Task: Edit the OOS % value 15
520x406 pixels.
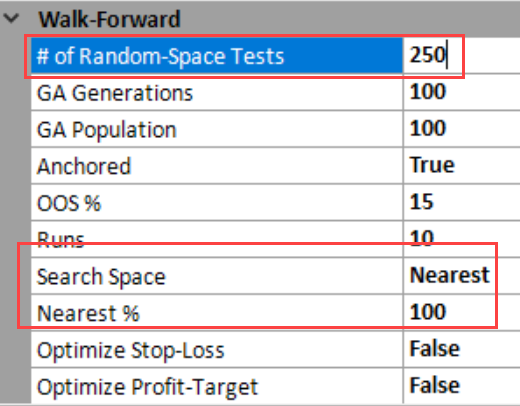Action: click(x=462, y=202)
